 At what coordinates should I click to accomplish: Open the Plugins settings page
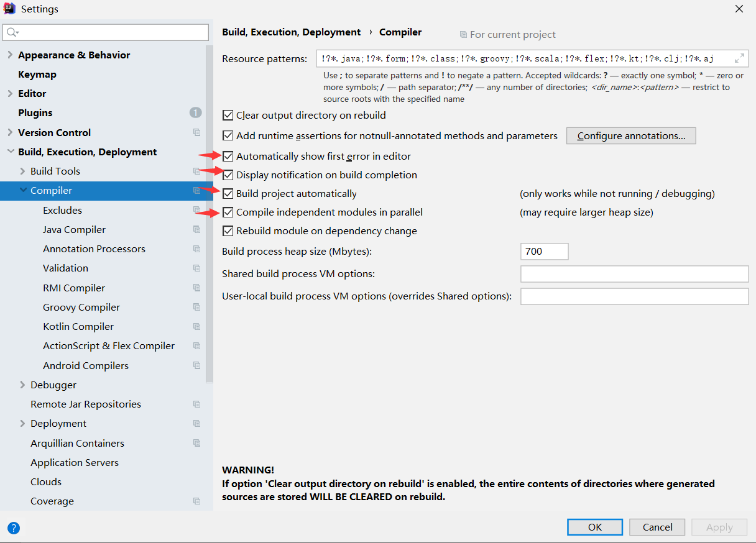[x=35, y=112]
